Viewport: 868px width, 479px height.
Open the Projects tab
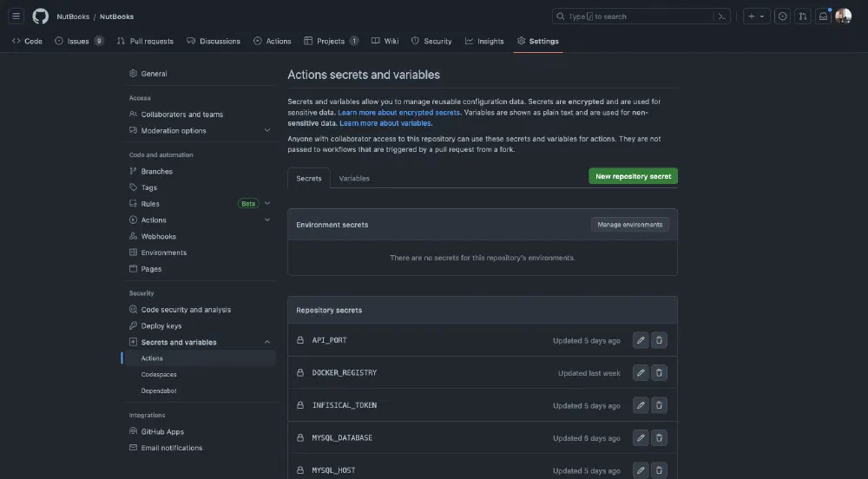coord(331,41)
